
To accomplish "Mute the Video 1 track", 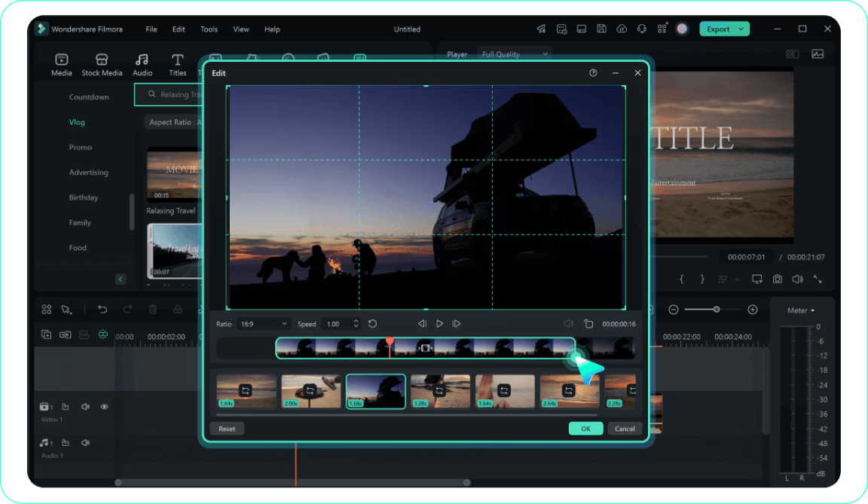I will coord(85,407).
